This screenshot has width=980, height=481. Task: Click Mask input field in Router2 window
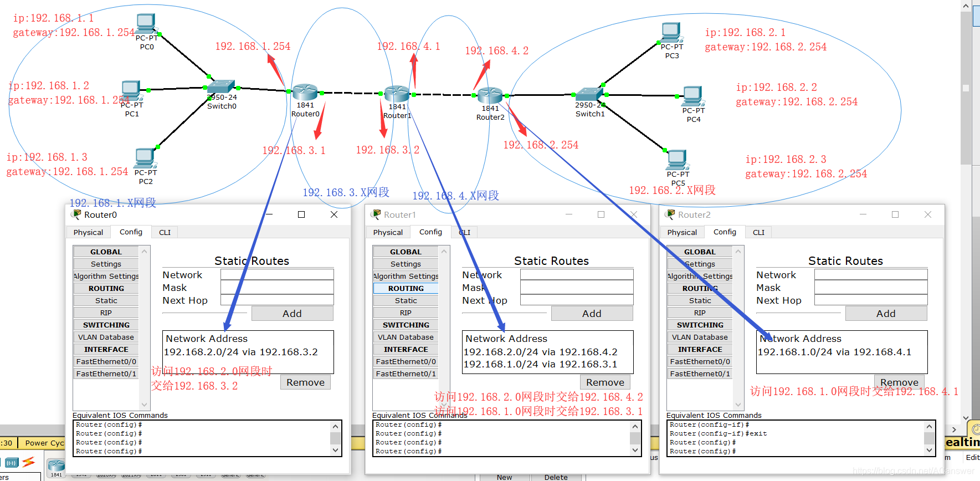click(871, 287)
